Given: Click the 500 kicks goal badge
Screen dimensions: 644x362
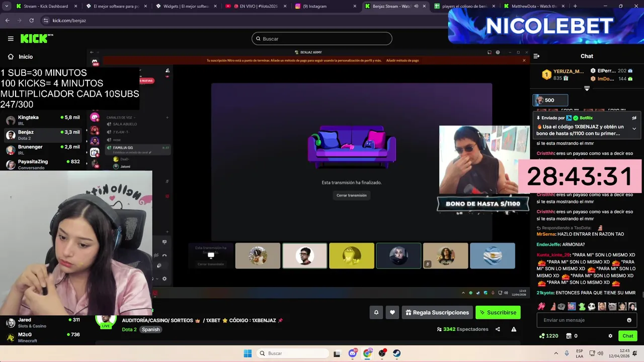Looking at the screenshot, I should pos(550,100).
